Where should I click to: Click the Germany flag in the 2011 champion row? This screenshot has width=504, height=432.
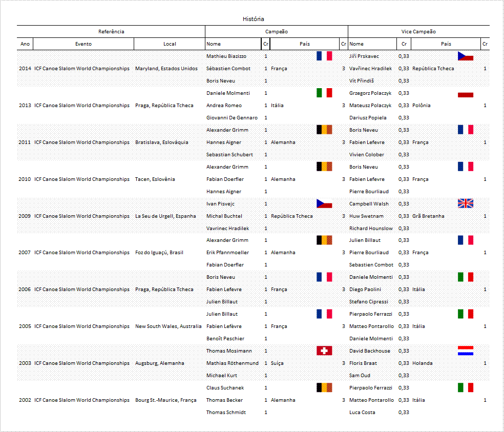324,130
